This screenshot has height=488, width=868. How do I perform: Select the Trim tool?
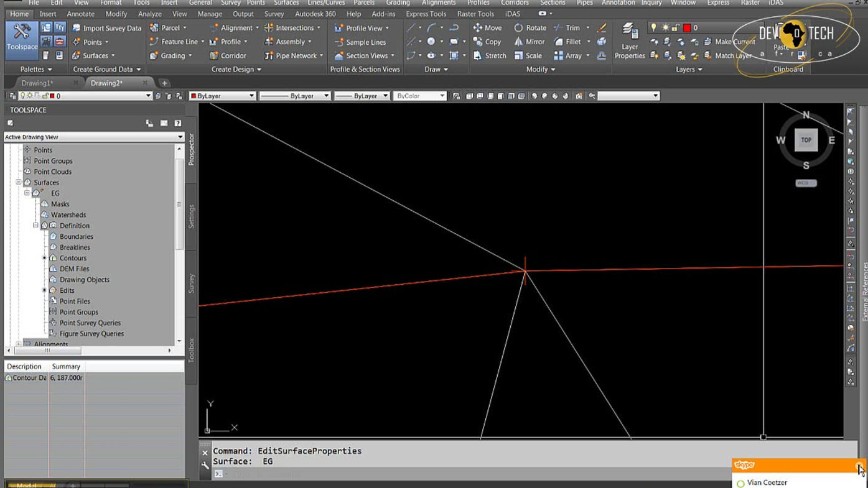click(x=567, y=28)
